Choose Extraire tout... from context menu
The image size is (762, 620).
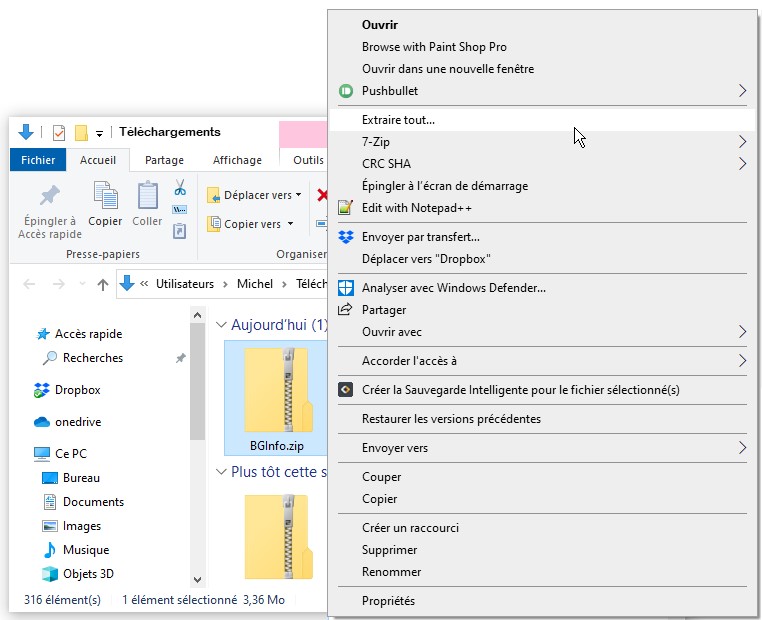(398, 120)
